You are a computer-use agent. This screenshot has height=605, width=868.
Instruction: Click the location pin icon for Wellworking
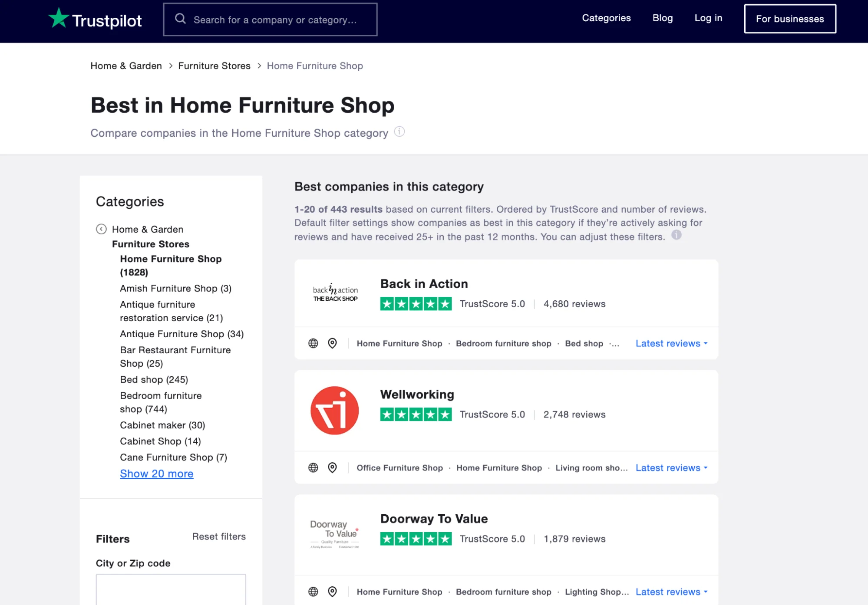click(332, 468)
